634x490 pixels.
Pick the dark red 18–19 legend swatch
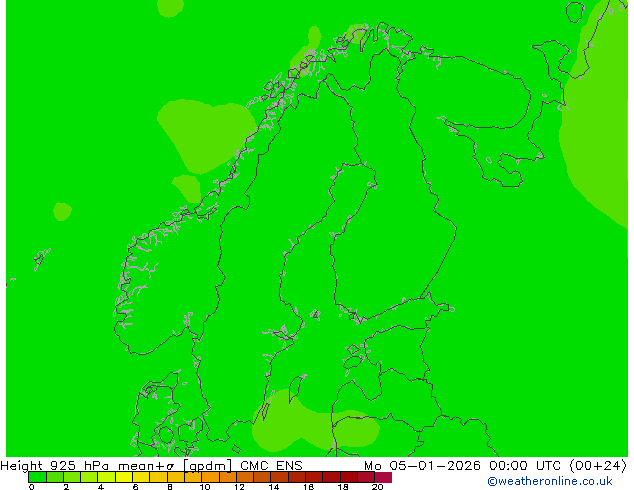point(349,477)
